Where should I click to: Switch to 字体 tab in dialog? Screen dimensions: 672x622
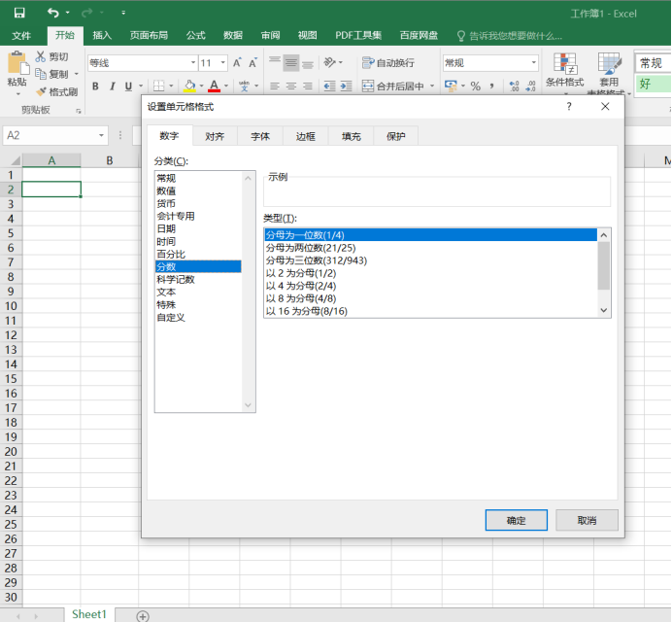point(260,136)
